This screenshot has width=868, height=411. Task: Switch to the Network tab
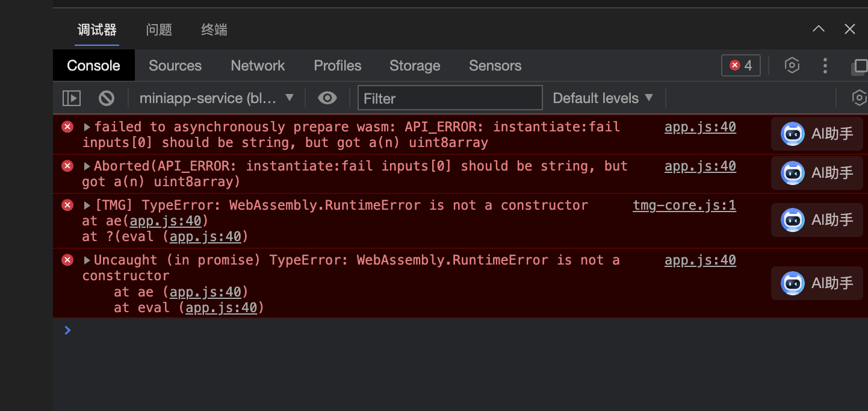258,66
